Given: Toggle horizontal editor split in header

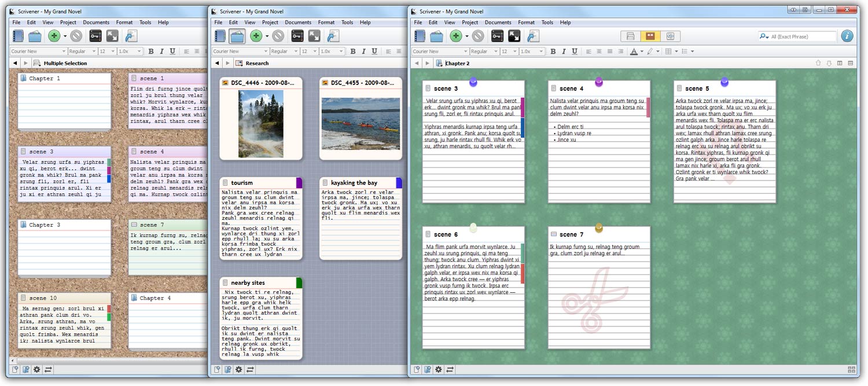Looking at the screenshot, I should coord(851,63).
